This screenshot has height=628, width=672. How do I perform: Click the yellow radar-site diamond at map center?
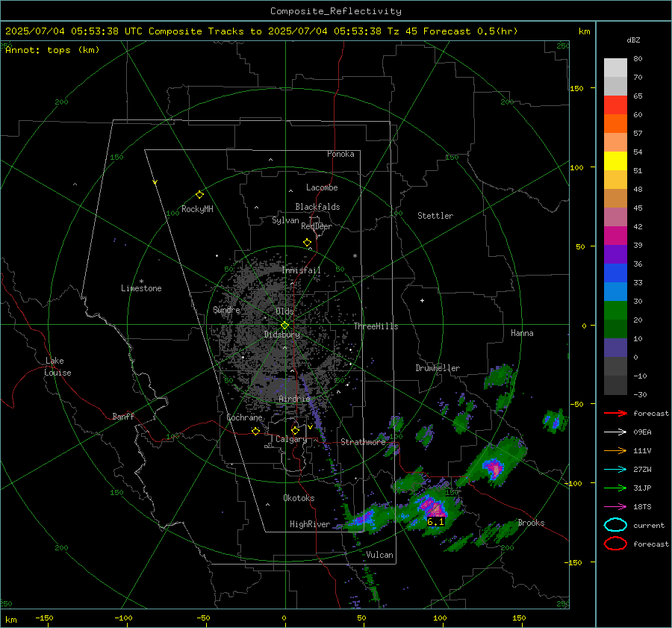[x=284, y=326]
